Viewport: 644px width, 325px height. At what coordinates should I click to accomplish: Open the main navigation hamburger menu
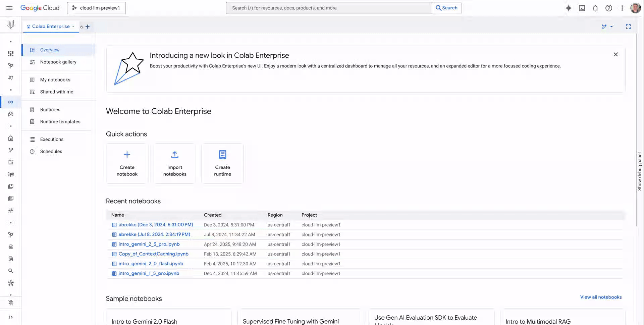[9, 8]
